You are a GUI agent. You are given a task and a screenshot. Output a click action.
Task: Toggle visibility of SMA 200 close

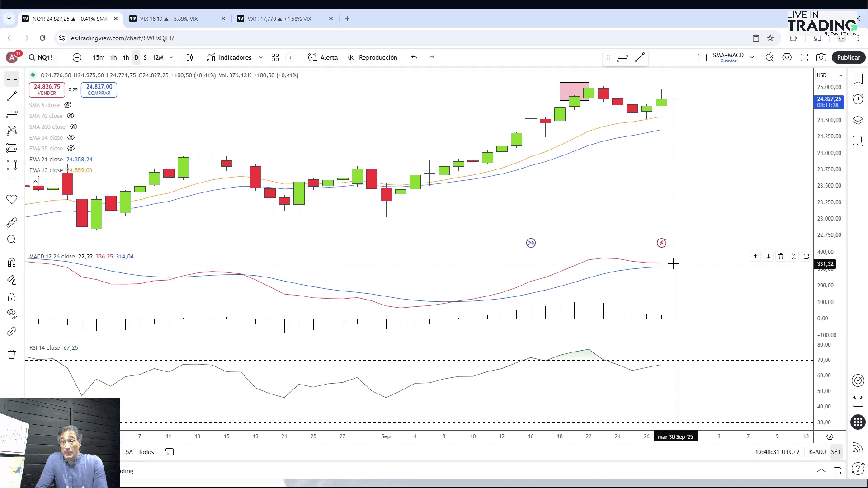tap(74, 127)
